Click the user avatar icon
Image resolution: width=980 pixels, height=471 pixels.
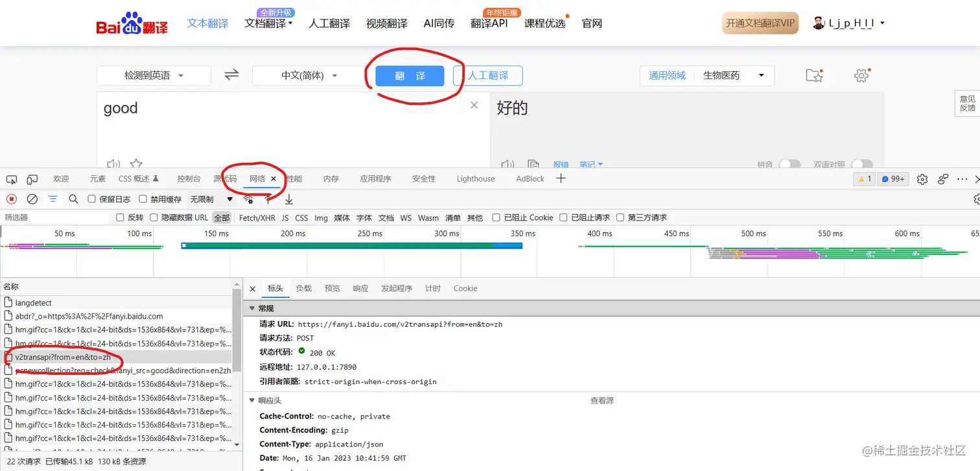pyautogui.click(x=819, y=23)
